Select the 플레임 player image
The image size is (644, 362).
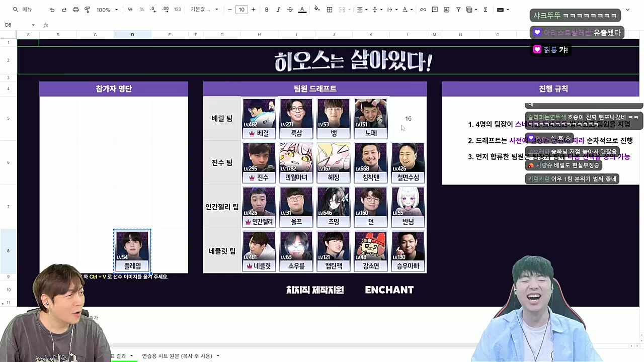[x=132, y=251]
